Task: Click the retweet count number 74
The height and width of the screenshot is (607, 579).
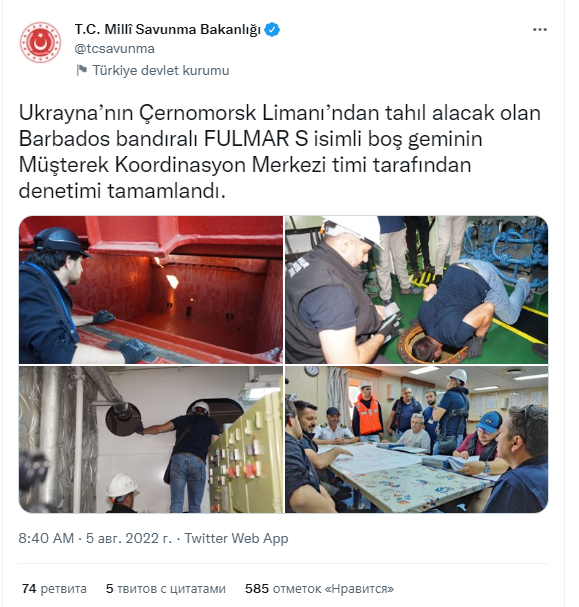Action: [29, 589]
